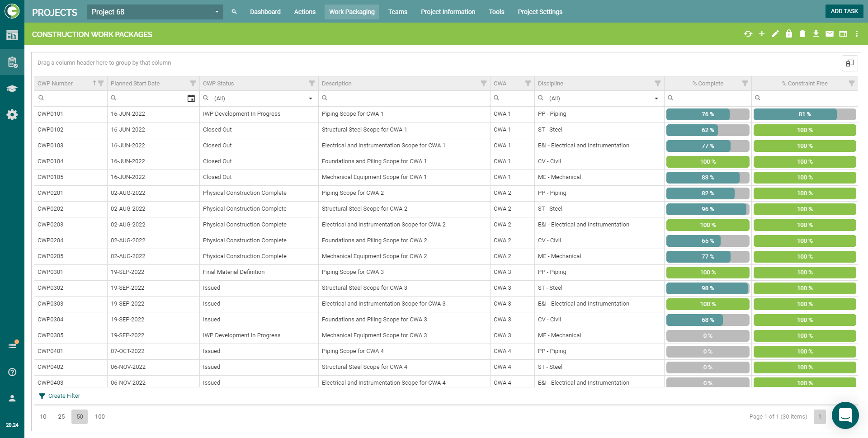Screen dimensions: 868x438
Task: Open the dashboard chart sidebar icon
Action: tap(12, 36)
